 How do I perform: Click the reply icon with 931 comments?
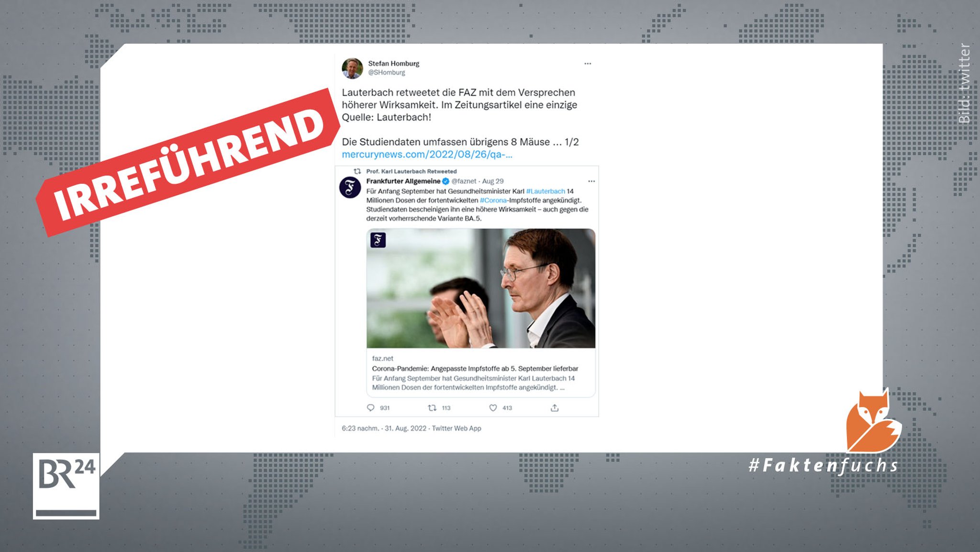point(370,408)
